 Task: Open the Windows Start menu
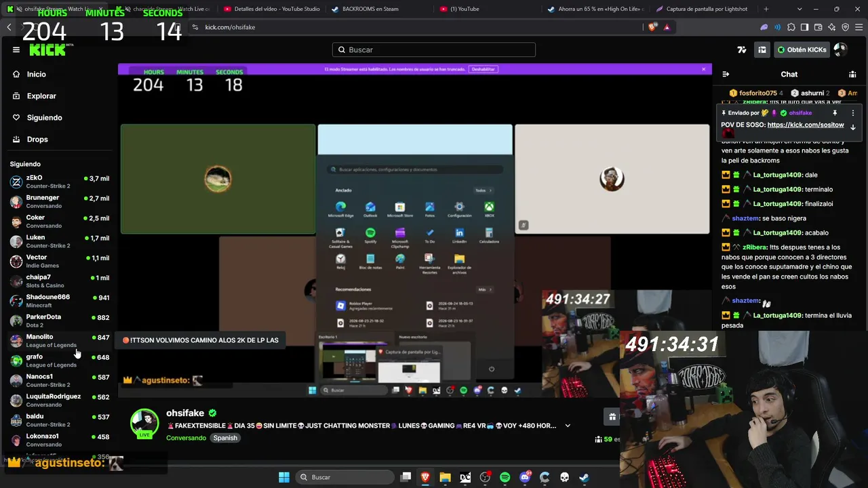(284, 477)
